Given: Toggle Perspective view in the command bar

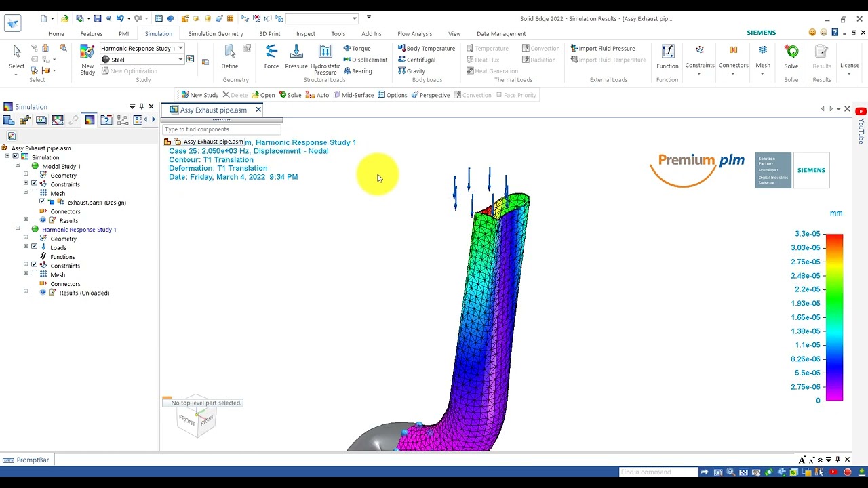Looking at the screenshot, I should [x=430, y=95].
